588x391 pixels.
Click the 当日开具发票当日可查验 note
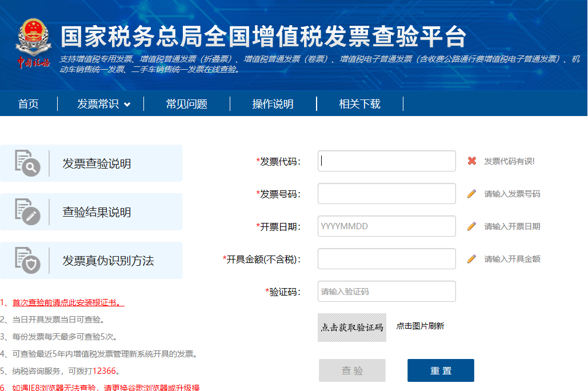click(58, 320)
